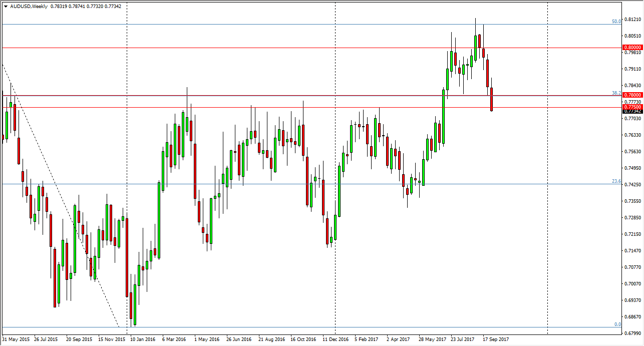Click the 10 Jan 2016 date label
The image size is (644, 346).
[142, 339]
